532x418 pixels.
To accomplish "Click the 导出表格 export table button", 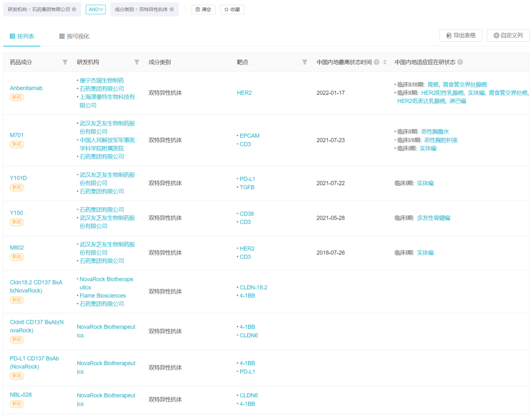I will [x=461, y=35].
